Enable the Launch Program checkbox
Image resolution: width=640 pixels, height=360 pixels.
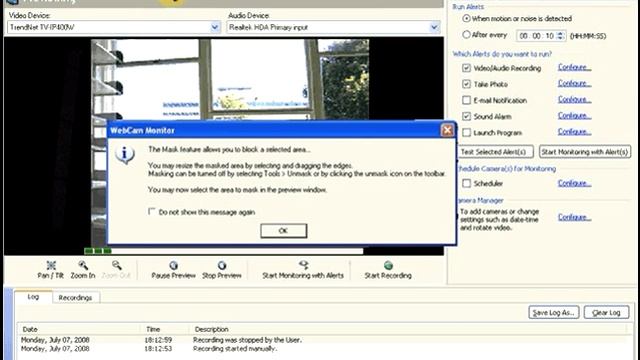[466, 133]
